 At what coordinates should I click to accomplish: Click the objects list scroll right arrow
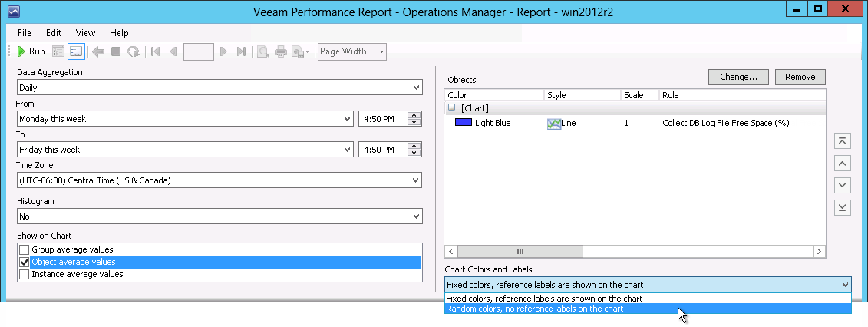pos(819,251)
